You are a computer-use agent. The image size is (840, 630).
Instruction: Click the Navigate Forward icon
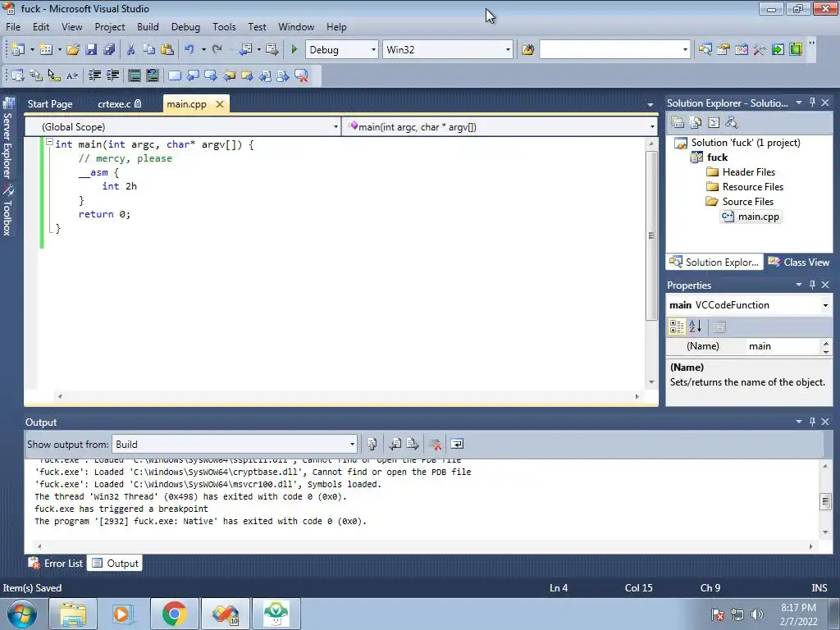pos(272,50)
